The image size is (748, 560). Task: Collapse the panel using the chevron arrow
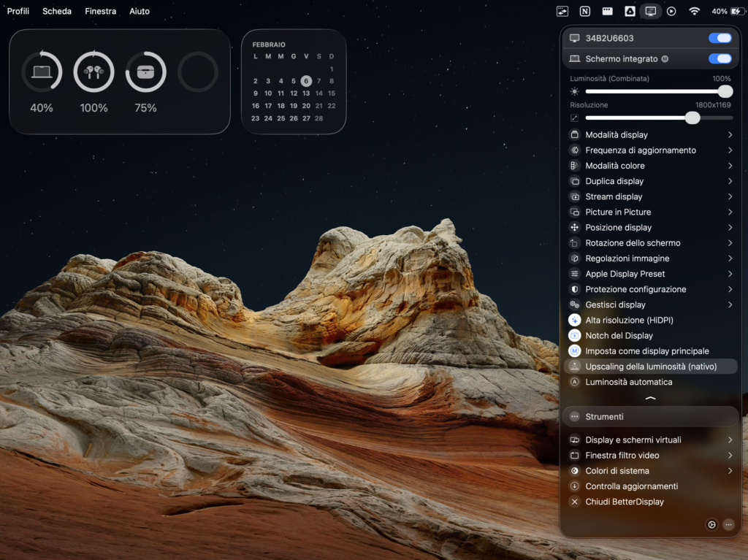pos(649,399)
